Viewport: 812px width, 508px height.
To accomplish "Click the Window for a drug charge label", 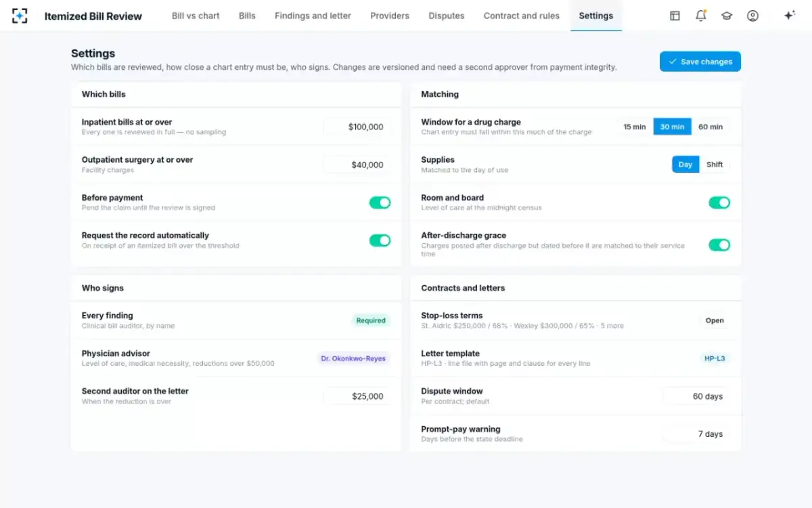I will pos(471,123).
